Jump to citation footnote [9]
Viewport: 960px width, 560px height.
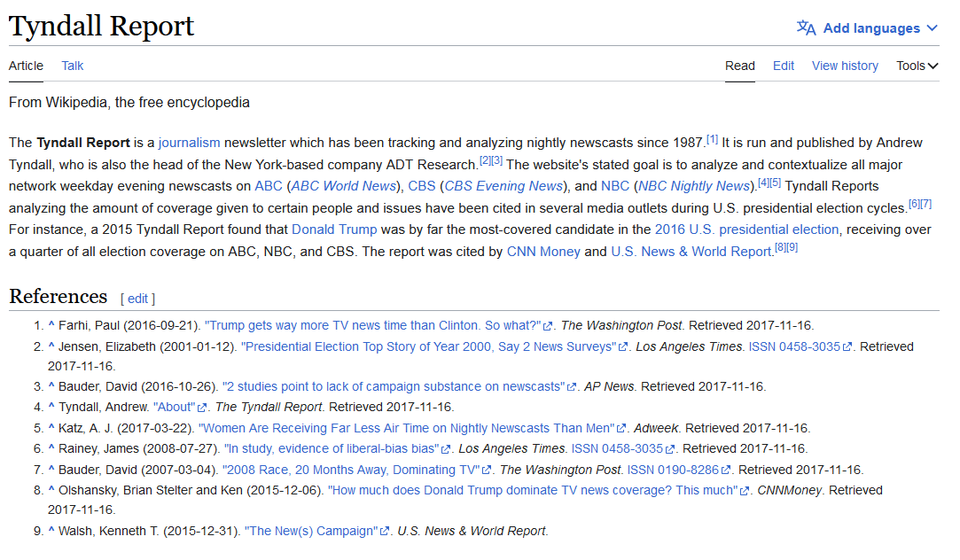click(x=792, y=248)
